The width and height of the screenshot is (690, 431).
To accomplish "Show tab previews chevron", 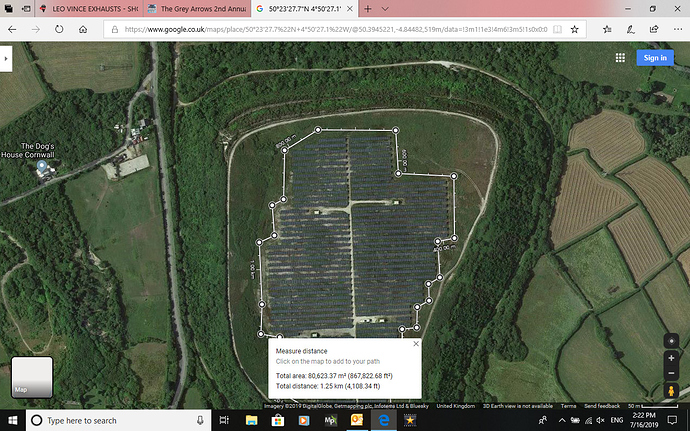I will tap(385, 9).
